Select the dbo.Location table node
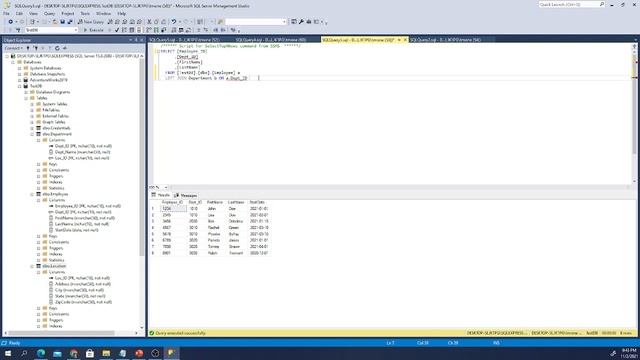The height and width of the screenshot is (360, 640). tap(54, 266)
